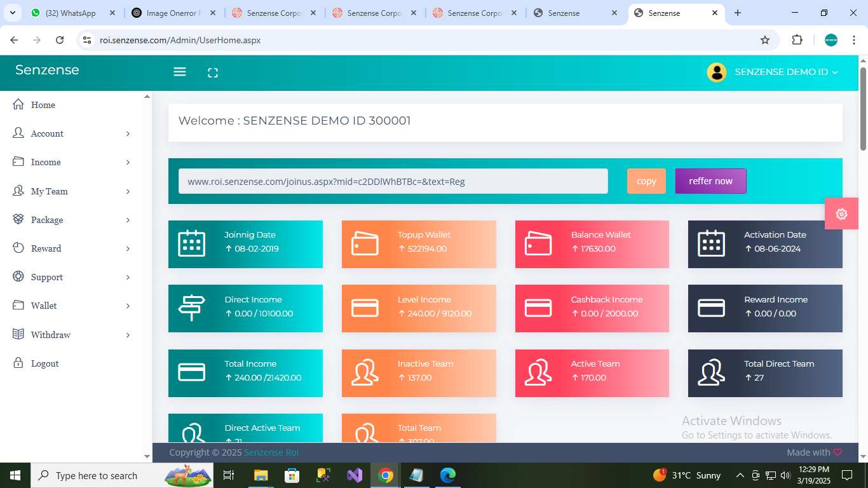Switch to the Image Onerror browser tab
The height and width of the screenshot is (488, 868).
pyautogui.click(x=173, y=13)
